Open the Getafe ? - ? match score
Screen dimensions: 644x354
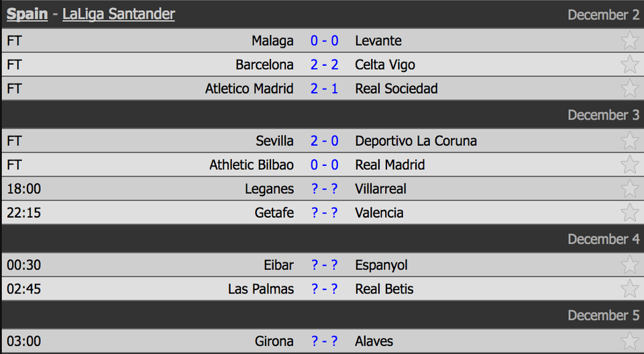coord(325,212)
